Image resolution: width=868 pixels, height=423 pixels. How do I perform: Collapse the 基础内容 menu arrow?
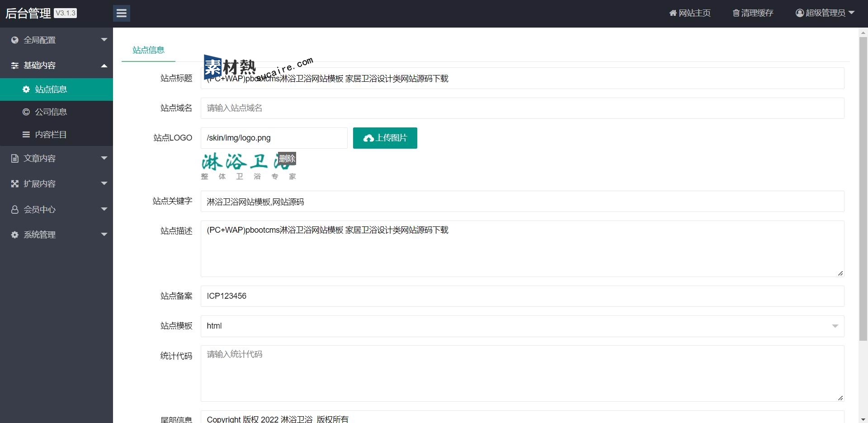coord(104,66)
